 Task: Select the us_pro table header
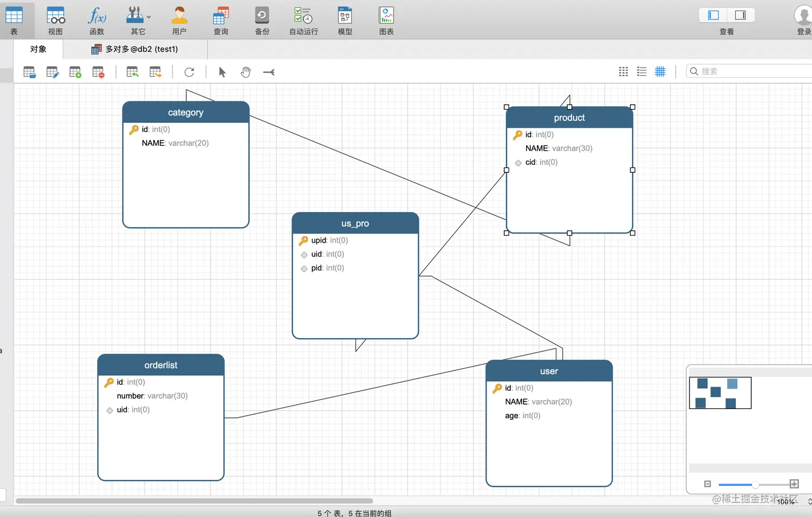[x=355, y=223]
